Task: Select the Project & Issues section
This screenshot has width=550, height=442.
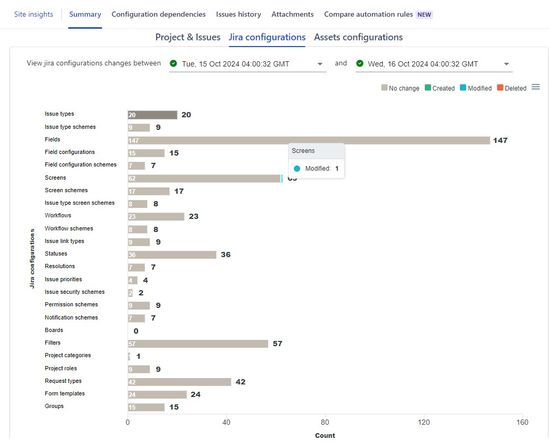Action: [x=188, y=37]
